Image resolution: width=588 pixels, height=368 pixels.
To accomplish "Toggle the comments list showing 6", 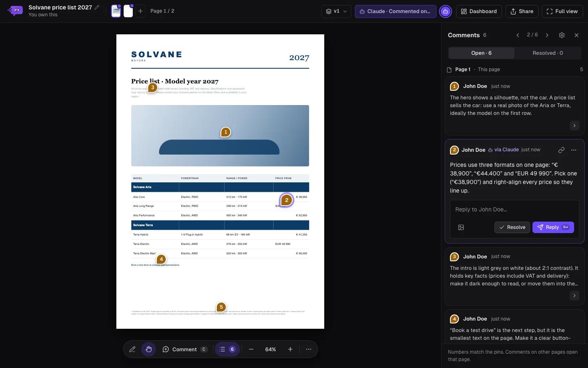I will [227, 349].
